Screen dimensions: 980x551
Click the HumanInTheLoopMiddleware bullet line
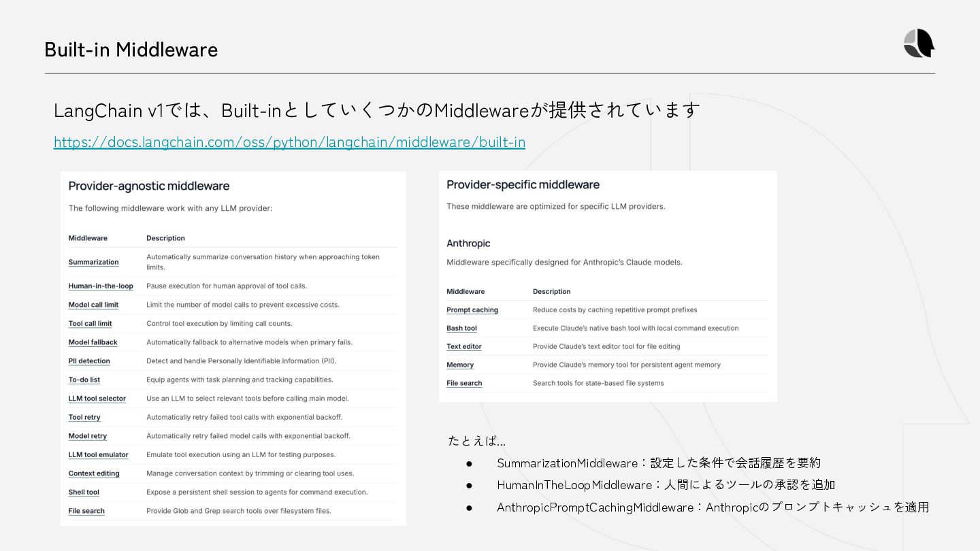pyautogui.click(x=666, y=484)
